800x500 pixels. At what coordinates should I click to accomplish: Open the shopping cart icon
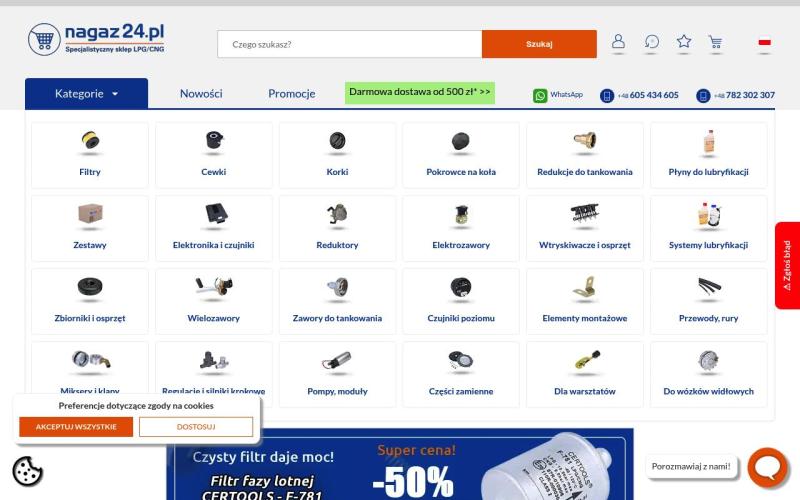(715, 42)
